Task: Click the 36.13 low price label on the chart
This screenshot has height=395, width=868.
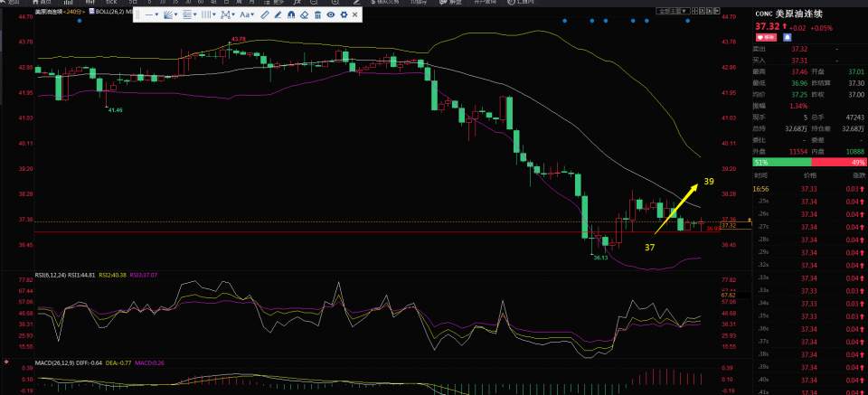Action: [x=600, y=258]
